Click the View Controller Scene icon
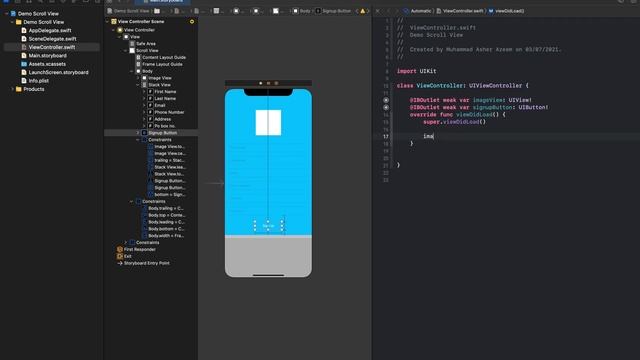The image size is (640, 360). (114, 21)
